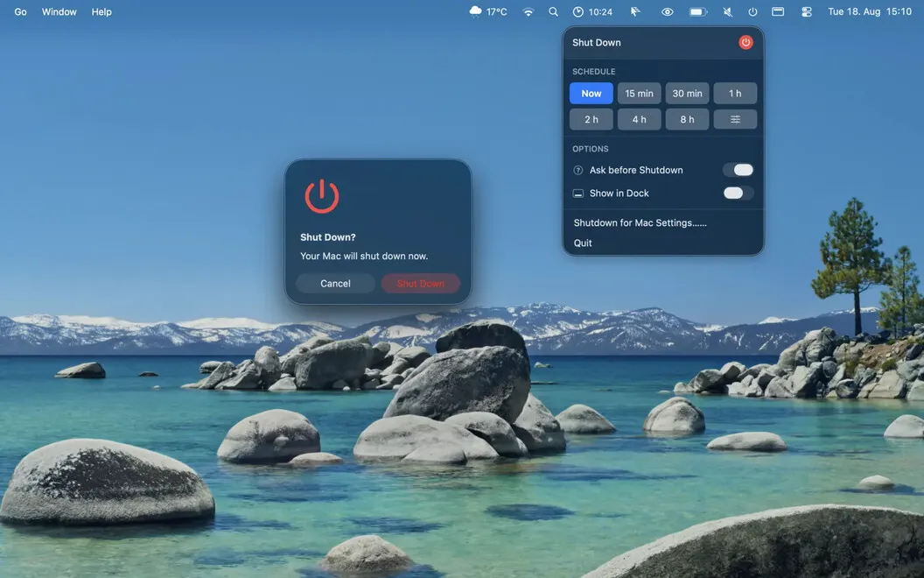Open Shutdown for Mac Settings
Screen dimensions: 924x578
(640, 223)
